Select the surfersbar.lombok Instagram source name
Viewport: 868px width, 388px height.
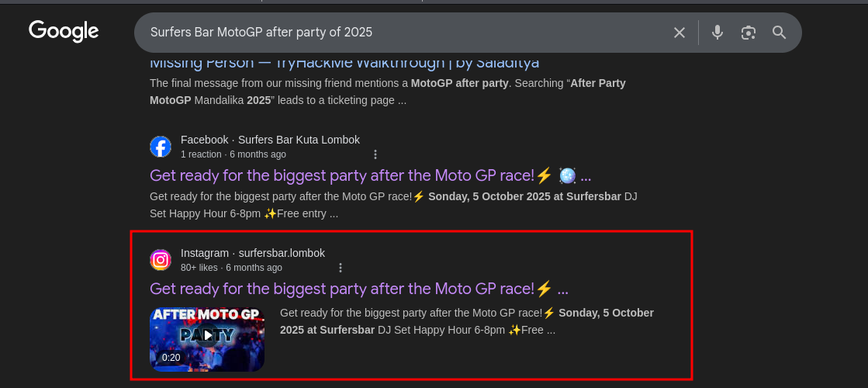282,253
